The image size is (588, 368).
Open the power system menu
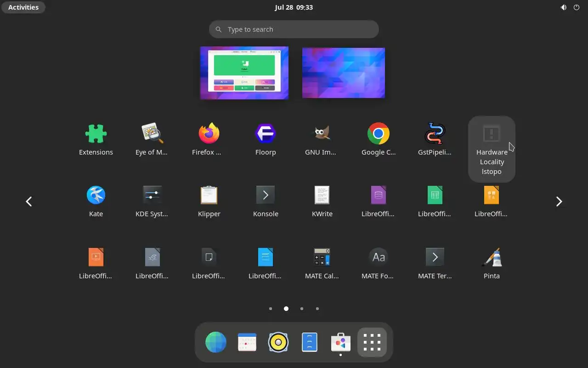tap(577, 7)
